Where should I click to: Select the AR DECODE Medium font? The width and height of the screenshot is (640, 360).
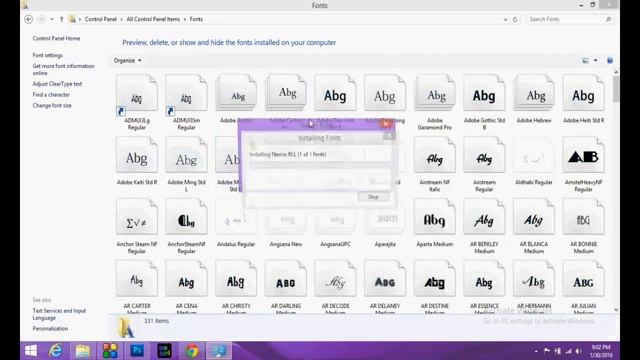pos(336,279)
